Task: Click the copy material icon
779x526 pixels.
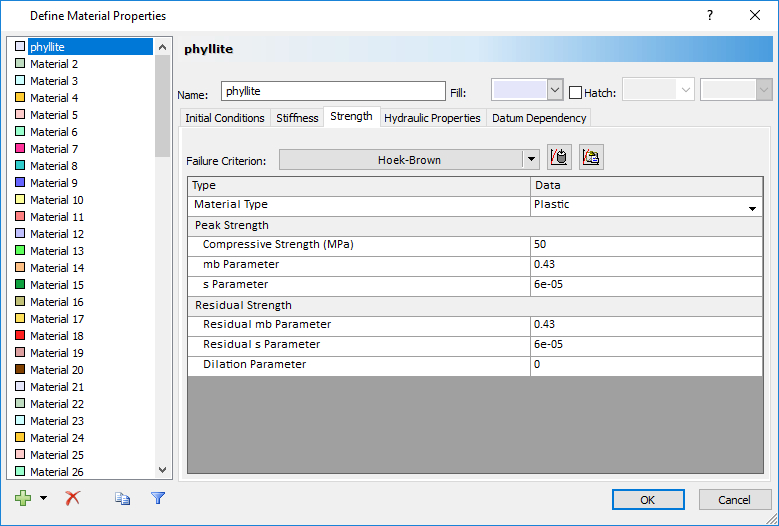Action: point(123,498)
